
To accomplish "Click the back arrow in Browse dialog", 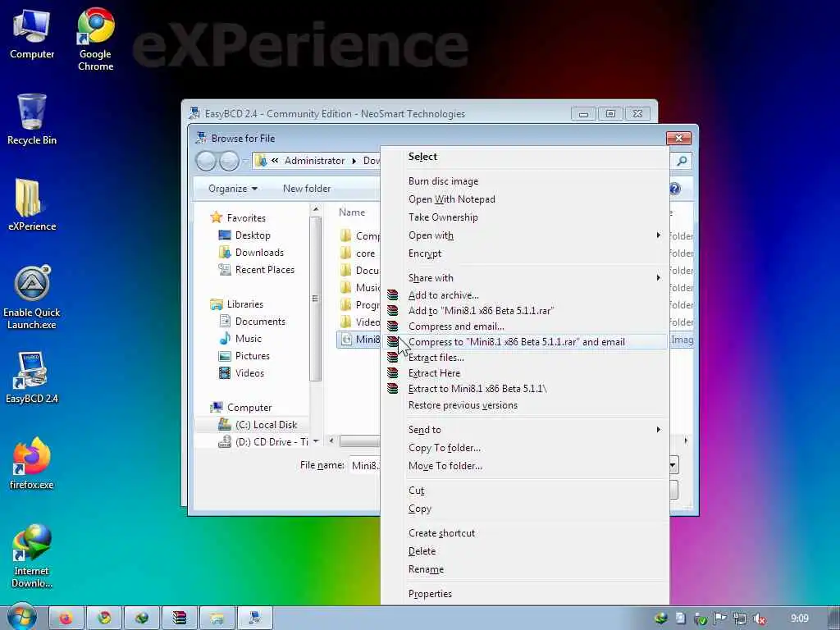I will pos(206,161).
